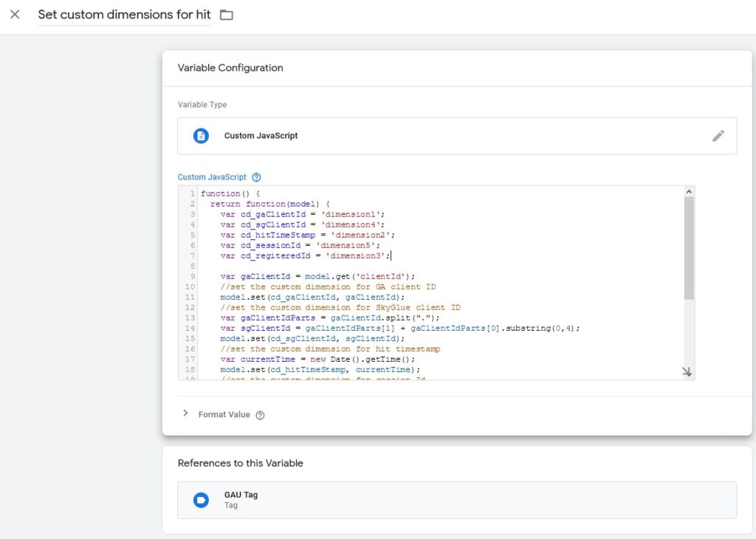
Task: Click the code editor vertical scrollbar thumb
Action: pyautogui.click(x=689, y=247)
